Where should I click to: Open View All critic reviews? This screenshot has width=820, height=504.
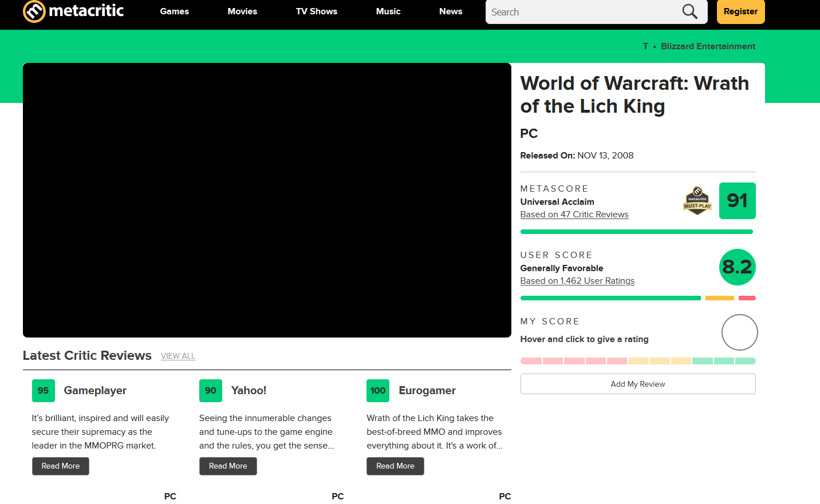click(178, 356)
